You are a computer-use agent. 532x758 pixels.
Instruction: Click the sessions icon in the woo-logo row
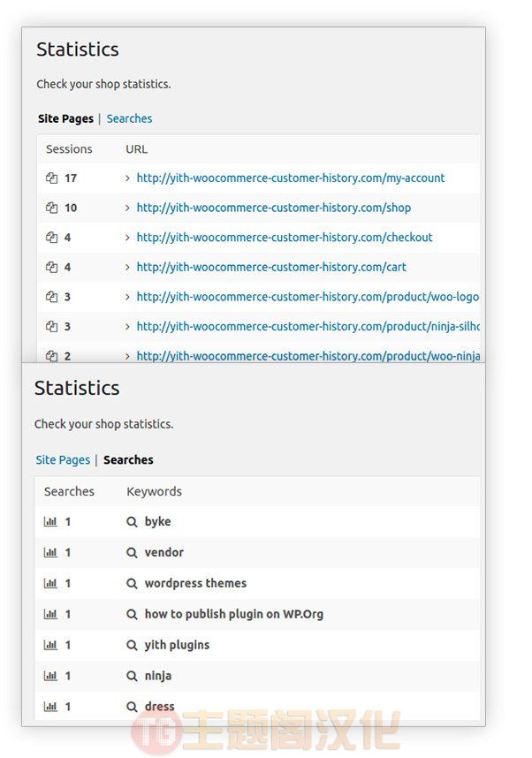52,297
